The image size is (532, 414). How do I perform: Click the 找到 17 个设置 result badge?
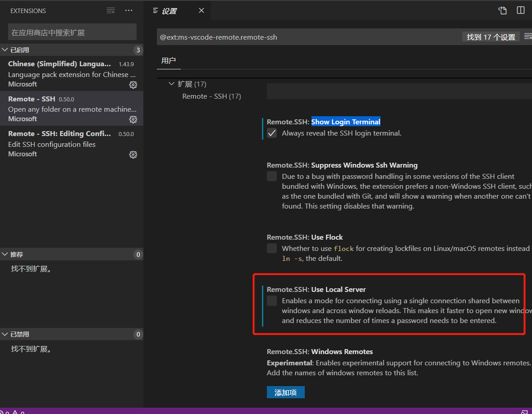tap(491, 37)
